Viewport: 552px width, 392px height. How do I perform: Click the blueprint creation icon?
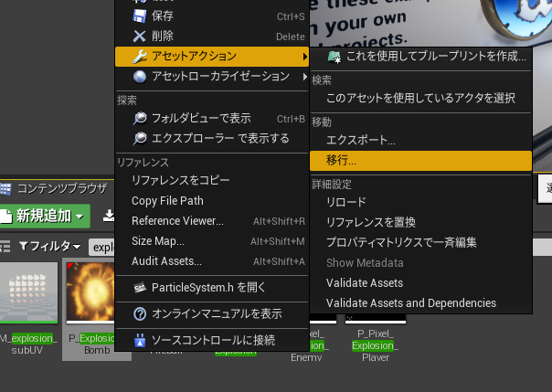pos(334,57)
